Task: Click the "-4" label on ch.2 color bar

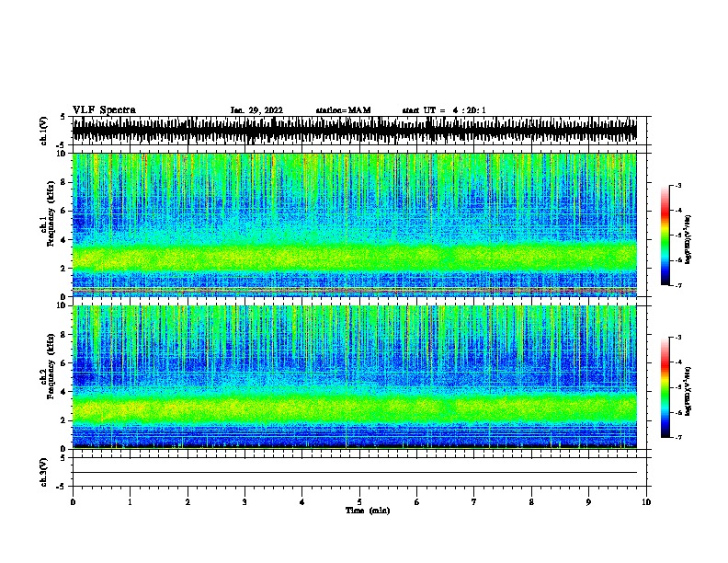Action: pyautogui.click(x=677, y=362)
